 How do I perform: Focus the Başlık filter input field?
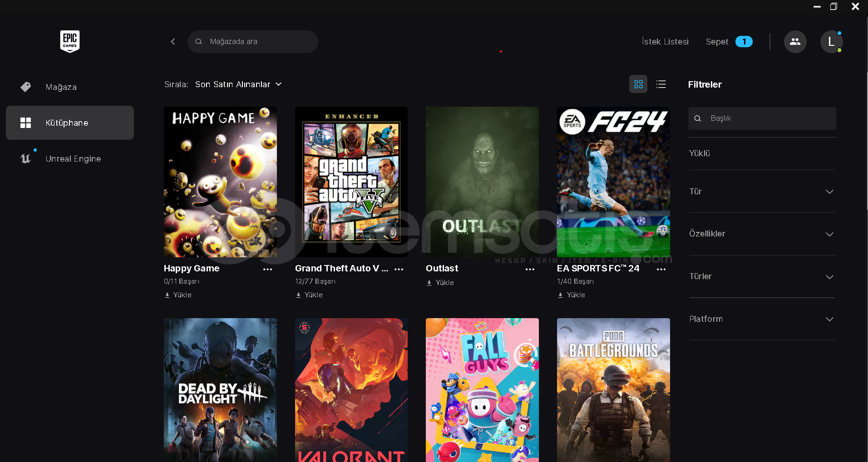click(x=762, y=118)
